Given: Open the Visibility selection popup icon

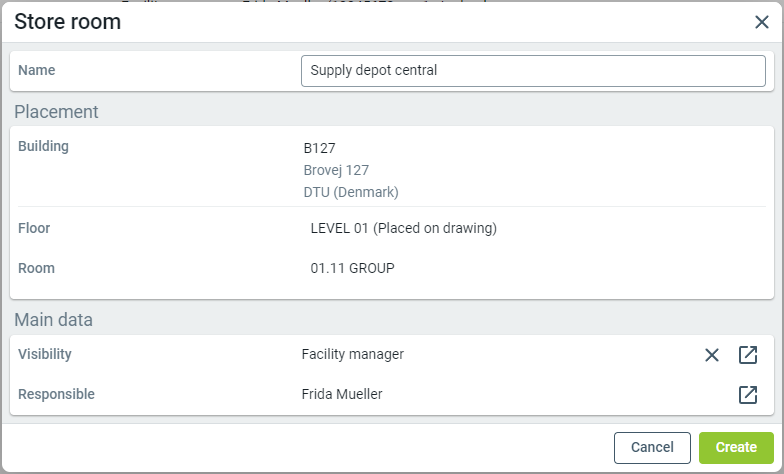Looking at the screenshot, I should click(748, 355).
